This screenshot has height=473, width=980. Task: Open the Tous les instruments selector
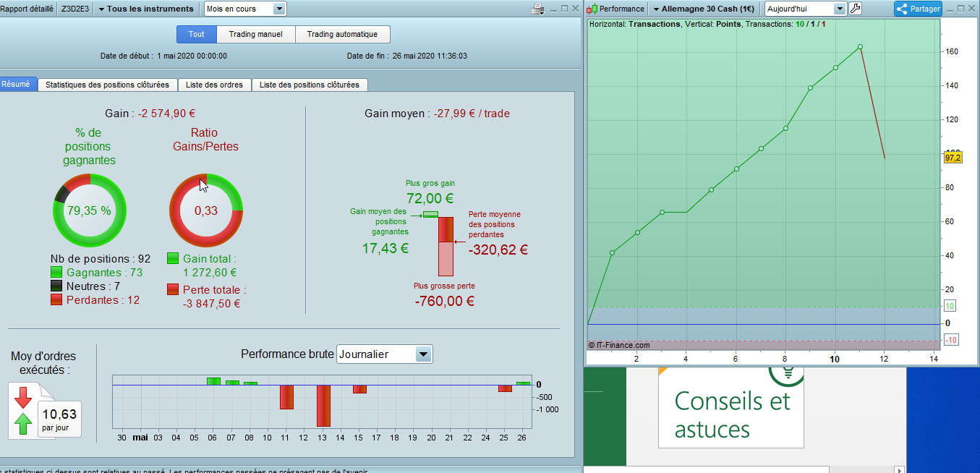pyautogui.click(x=146, y=9)
